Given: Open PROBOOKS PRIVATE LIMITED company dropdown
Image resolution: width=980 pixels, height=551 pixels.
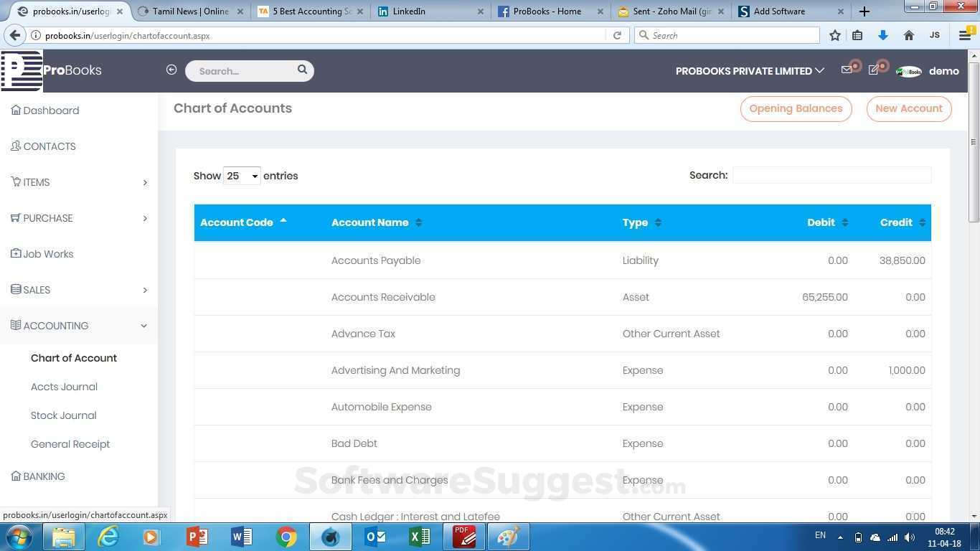Looking at the screenshot, I should (x=750, y=71).
